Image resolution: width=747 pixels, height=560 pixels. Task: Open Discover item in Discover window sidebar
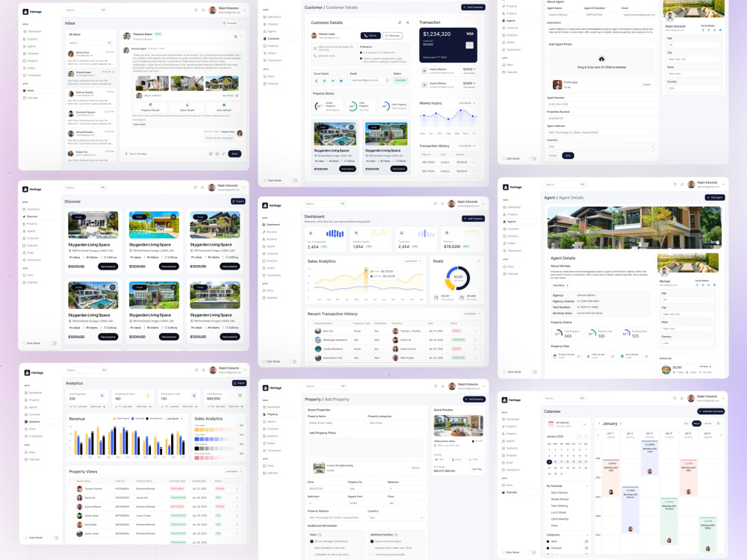click(x=40, y=217)
